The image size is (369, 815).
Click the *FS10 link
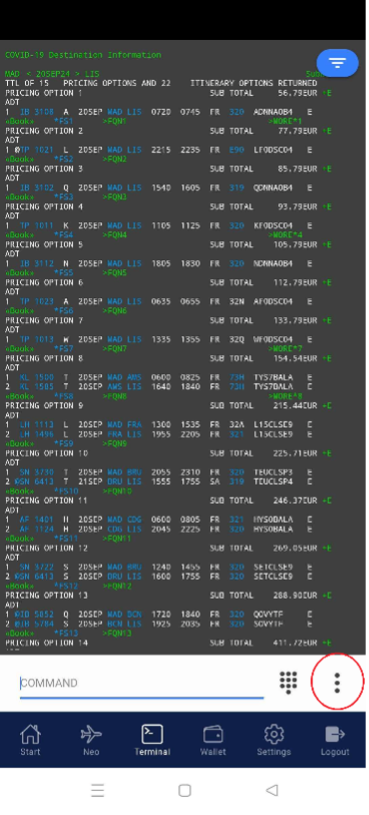[66, 491]
